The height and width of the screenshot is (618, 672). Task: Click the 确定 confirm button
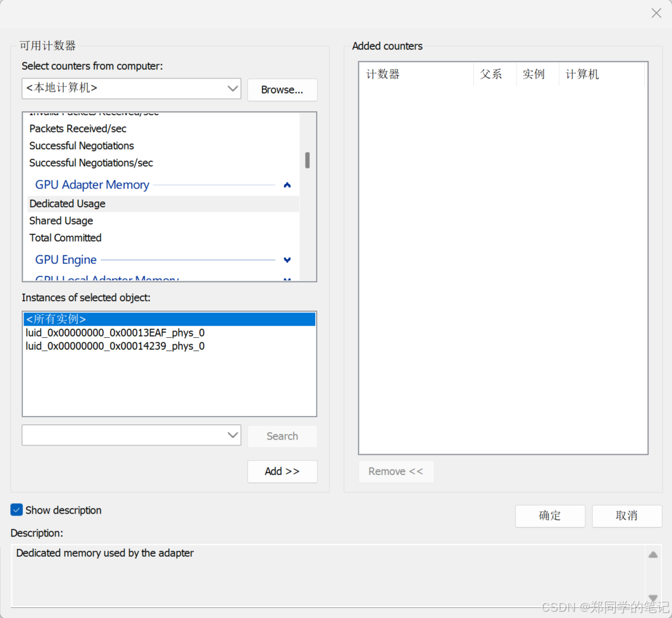coord(550,516)
